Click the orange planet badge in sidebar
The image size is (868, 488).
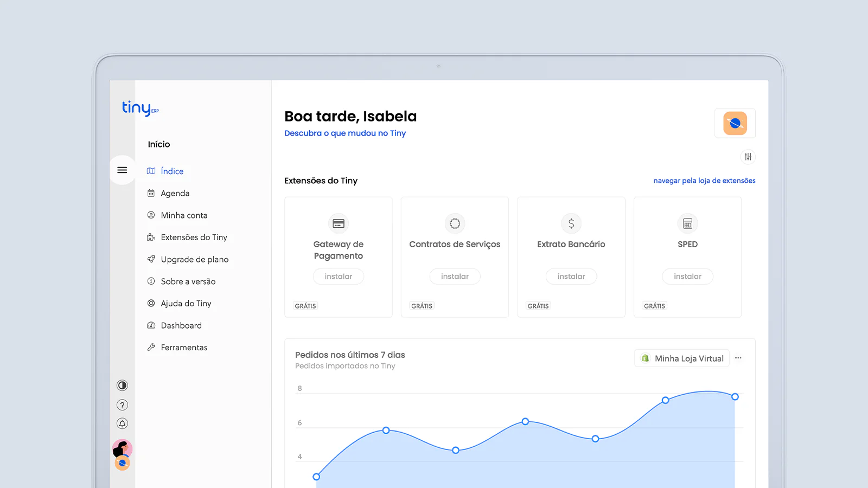click(123, 463)
